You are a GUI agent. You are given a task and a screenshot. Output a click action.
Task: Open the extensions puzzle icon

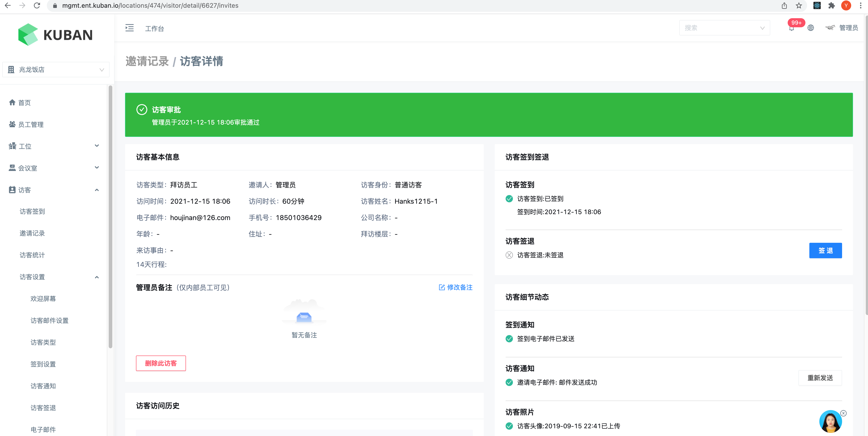pos(831,5)
